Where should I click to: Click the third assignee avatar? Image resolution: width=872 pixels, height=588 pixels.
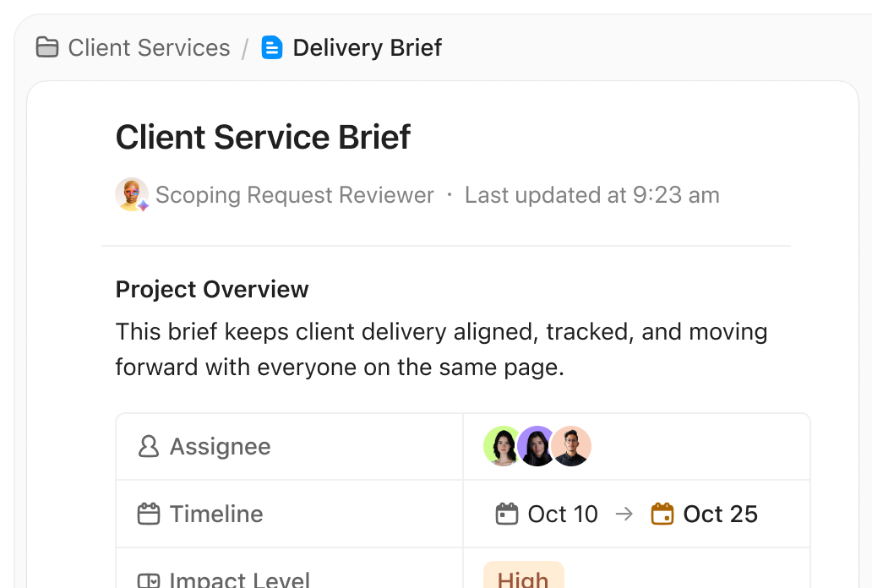571,446
